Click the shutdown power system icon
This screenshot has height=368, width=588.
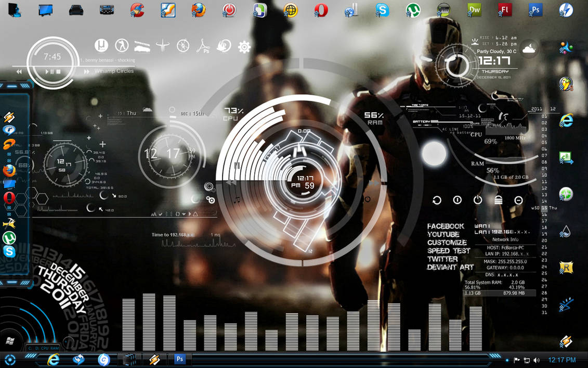(x=477, y=200)
